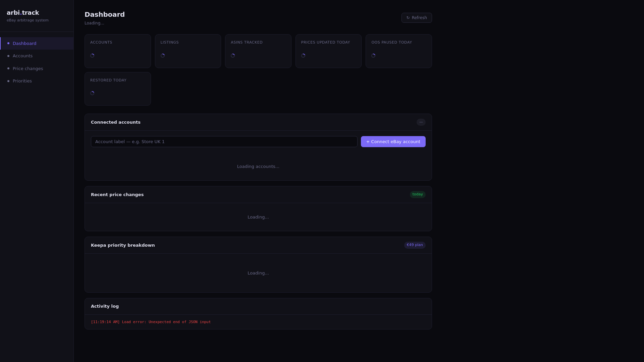Click the PRICES UPDATED TODAY label
Viewport: 644px width, 362px height.
325,43
